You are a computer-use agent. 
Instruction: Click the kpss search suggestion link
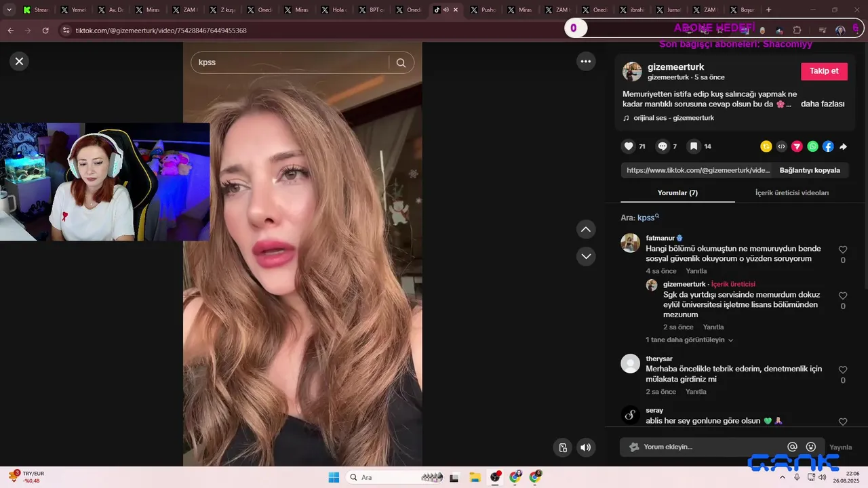(x=648, y=218)
